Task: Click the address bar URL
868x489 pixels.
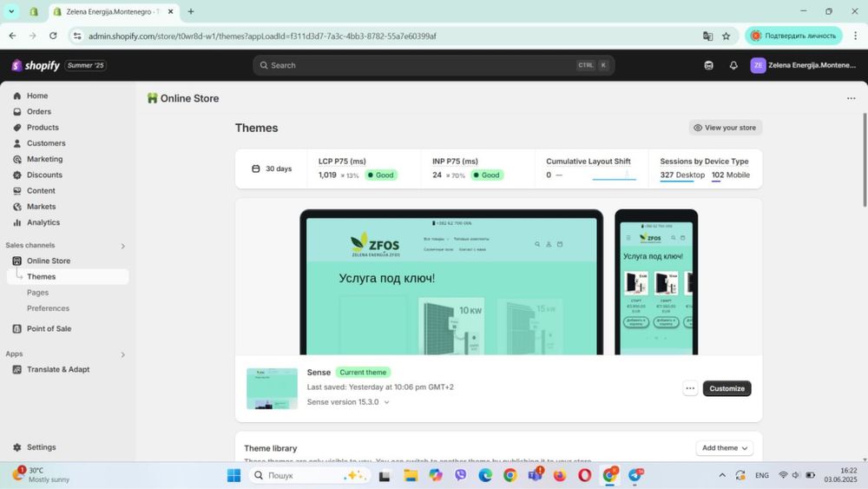Action: pyautogui.click(x=262, y=36)
